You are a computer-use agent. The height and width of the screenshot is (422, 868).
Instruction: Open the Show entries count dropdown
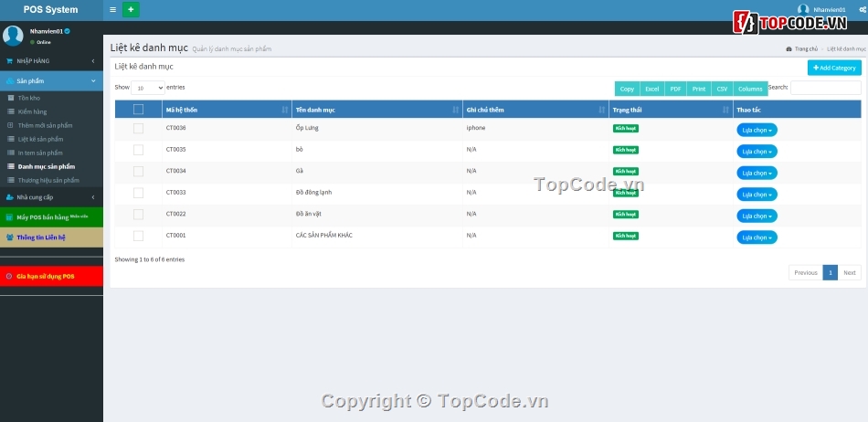click(x=148, y=88)
